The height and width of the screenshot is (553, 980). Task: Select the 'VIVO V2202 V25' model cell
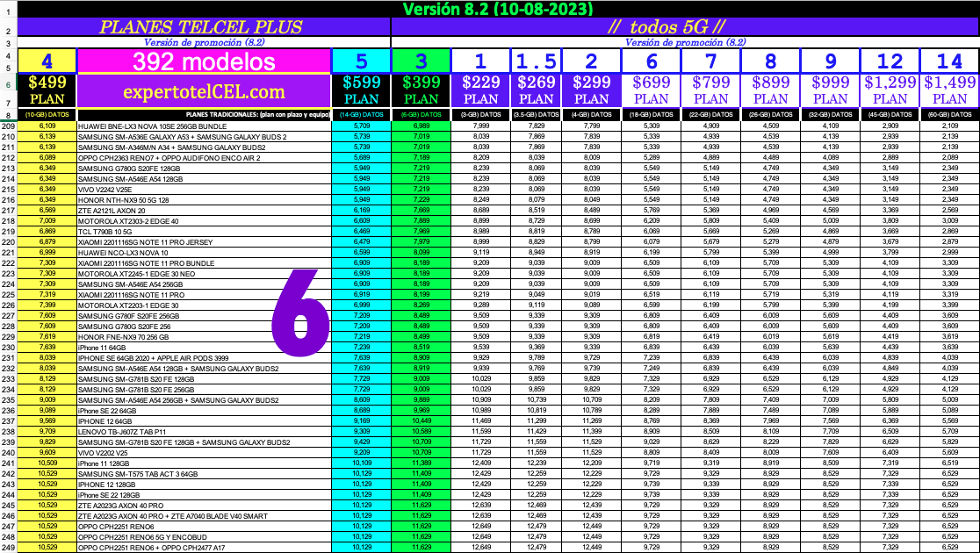click(x=204, y=452)
